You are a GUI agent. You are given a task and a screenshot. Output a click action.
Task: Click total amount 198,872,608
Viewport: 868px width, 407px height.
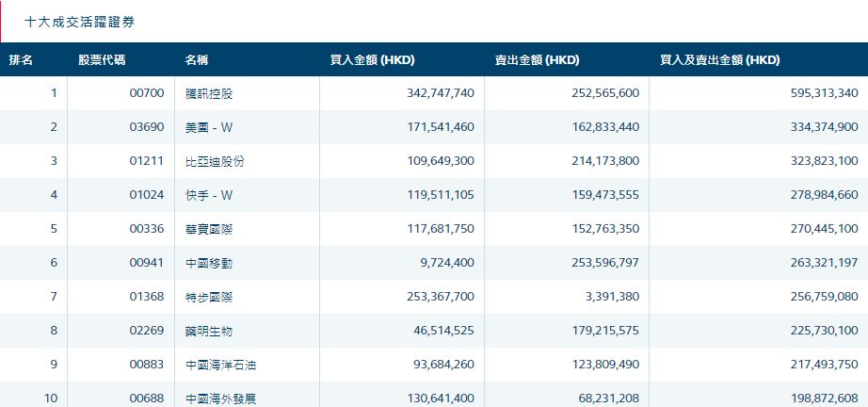click(x=825, y=399)
